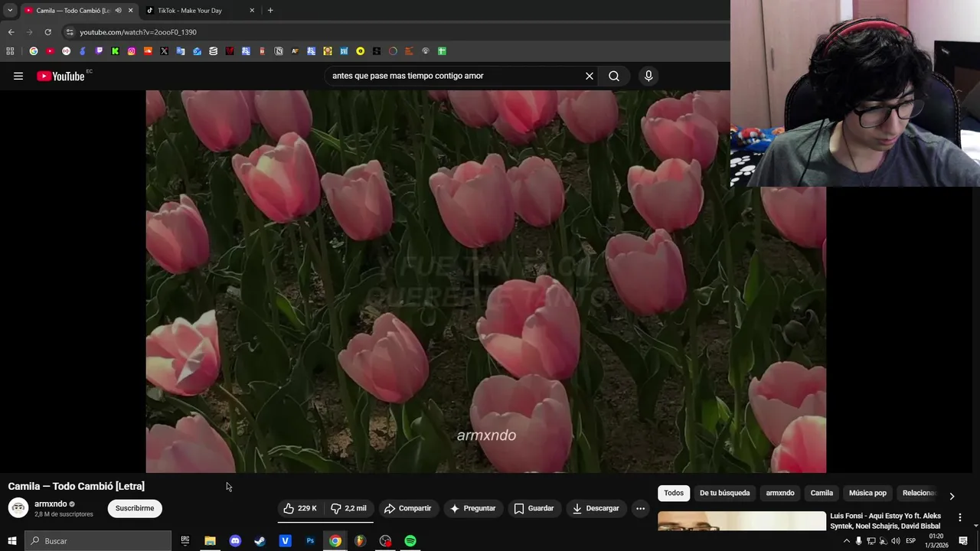This screenshot has width=980, height=551.
Task: Start a voice search with the microphone
Action: (x=648, y=76)
